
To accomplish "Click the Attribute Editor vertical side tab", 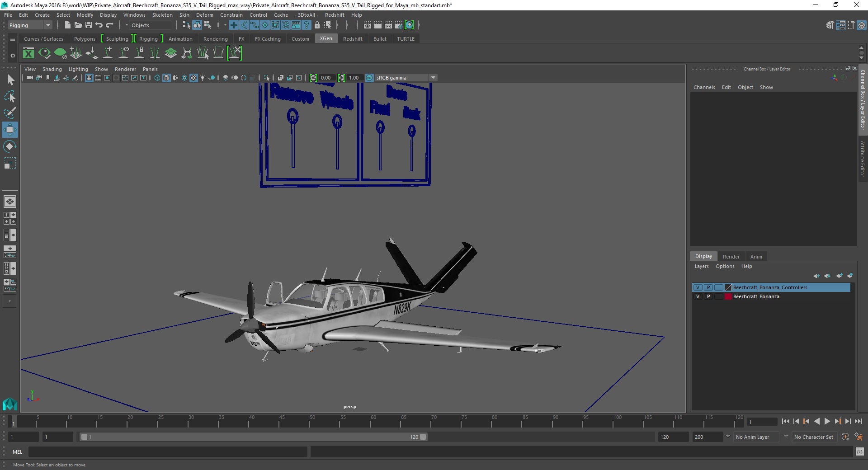I will pyautogui.click(x=863, y=159).
